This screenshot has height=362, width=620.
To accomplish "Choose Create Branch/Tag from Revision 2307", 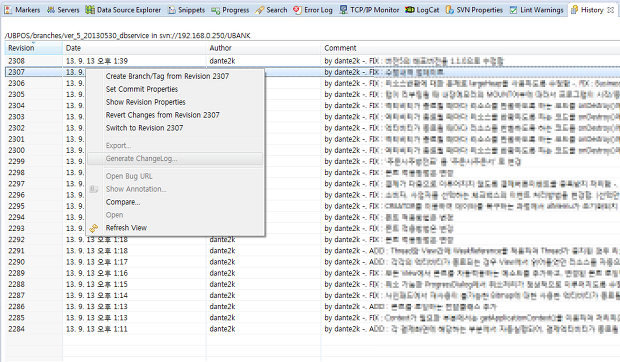I will 175,76.
